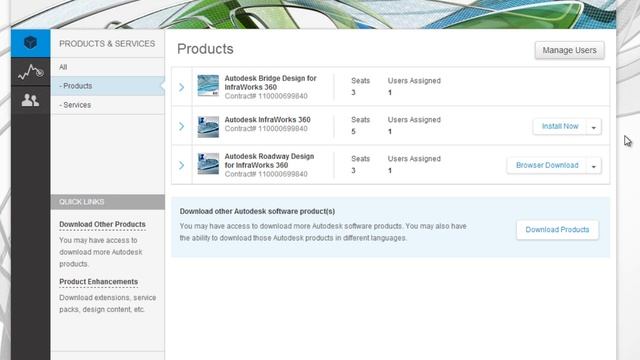Click the Autodesk InfraWorks 360 product thumbnail

coord(208,127)
